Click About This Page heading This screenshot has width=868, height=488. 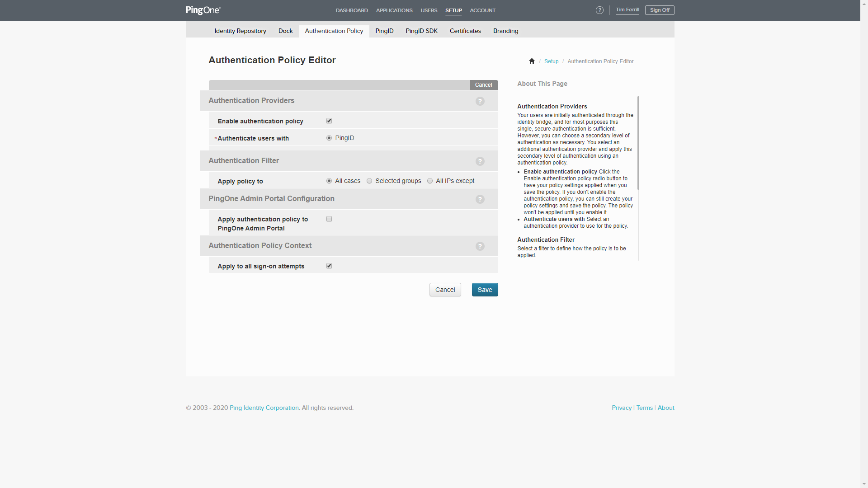[x=542, y=84]
